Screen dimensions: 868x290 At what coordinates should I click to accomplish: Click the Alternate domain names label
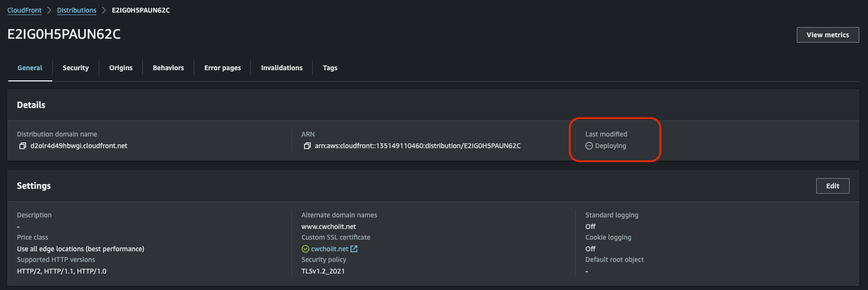click(339, 215)
